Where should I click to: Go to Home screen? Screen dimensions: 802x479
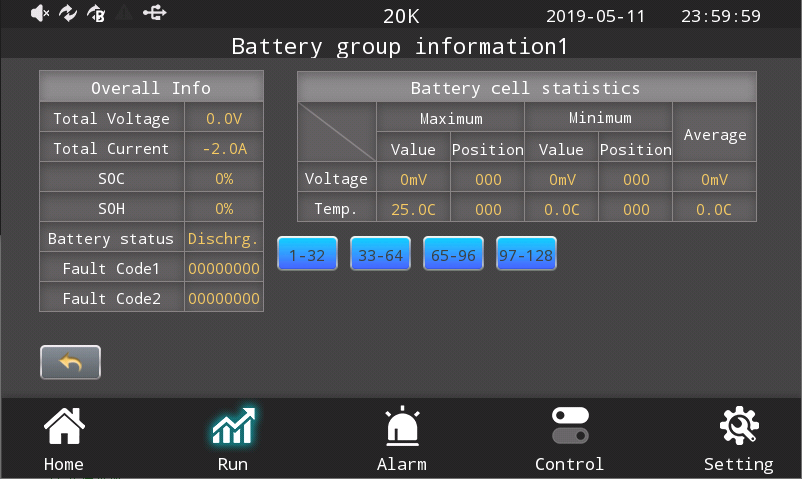pos(64,439)
